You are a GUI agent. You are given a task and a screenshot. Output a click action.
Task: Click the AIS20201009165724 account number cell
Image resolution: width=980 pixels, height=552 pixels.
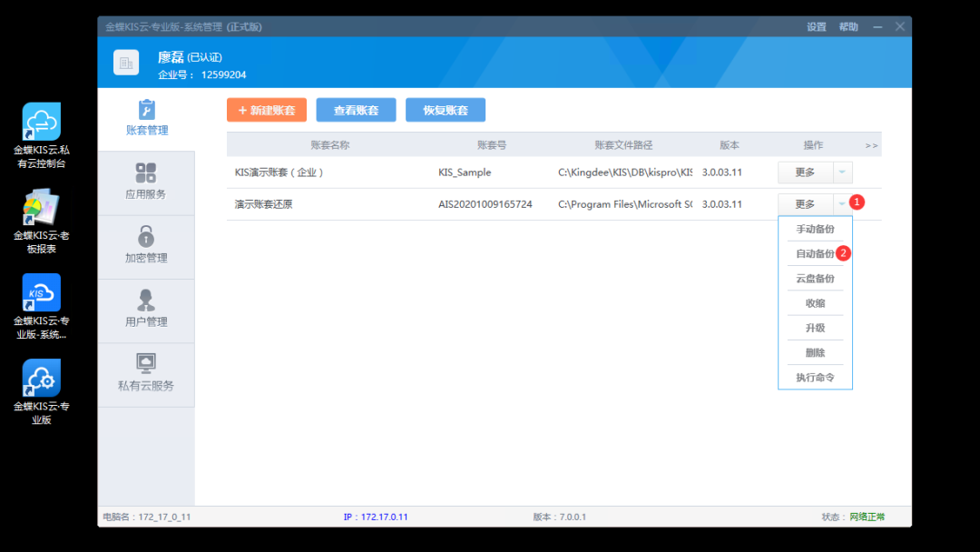point(485,204)
